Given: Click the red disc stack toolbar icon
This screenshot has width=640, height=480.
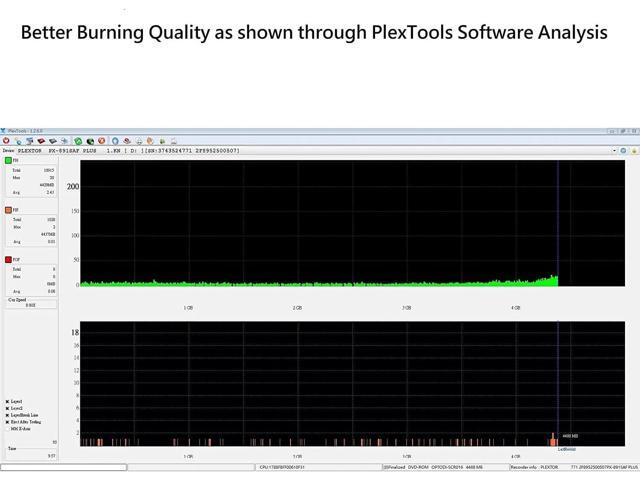Looking at the screenshot, I should 127,141.
